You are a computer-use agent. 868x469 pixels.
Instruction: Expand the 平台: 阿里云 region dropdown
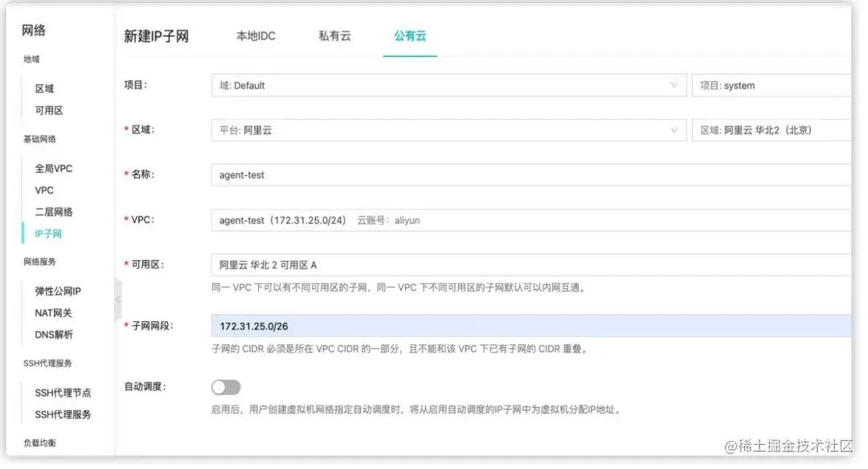click(446, 129)
